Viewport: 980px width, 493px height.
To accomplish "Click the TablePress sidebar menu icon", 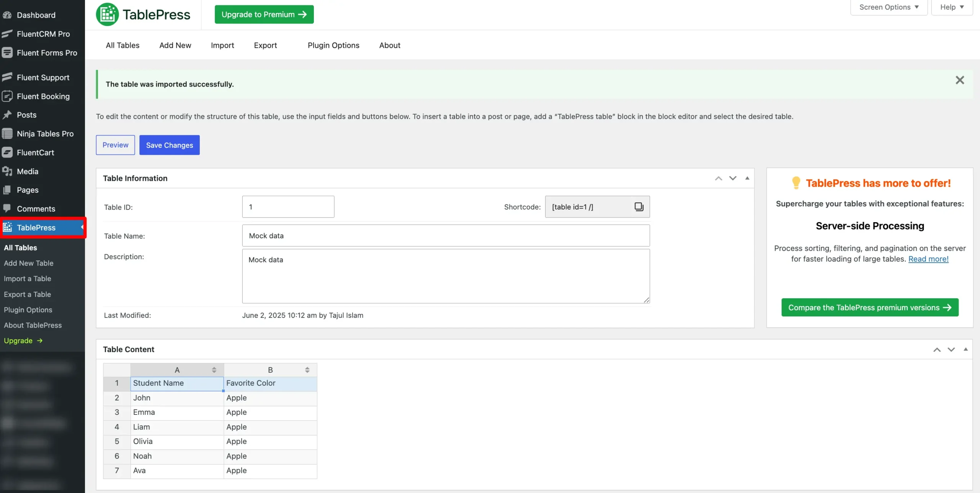I will click(x=7, y=227).
